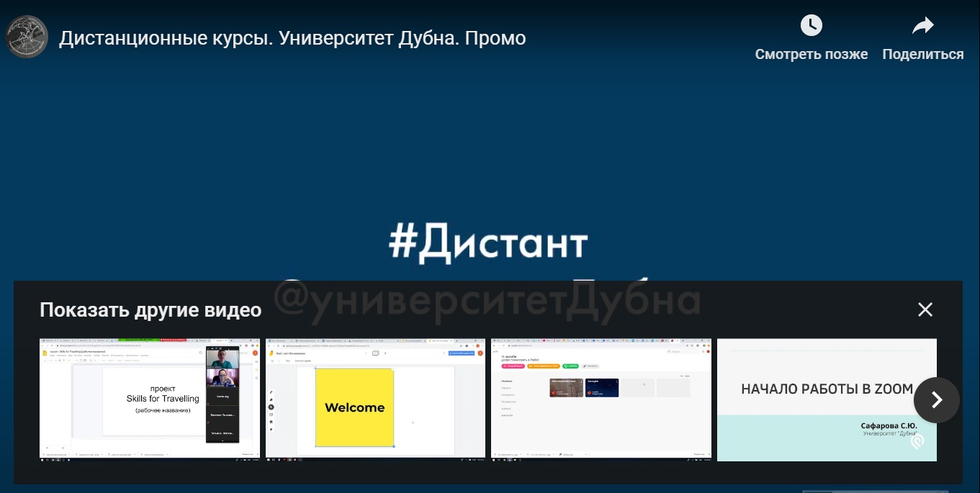980x493 pixels.
Task: Click the Смотреть позже label
Action: 812,54
